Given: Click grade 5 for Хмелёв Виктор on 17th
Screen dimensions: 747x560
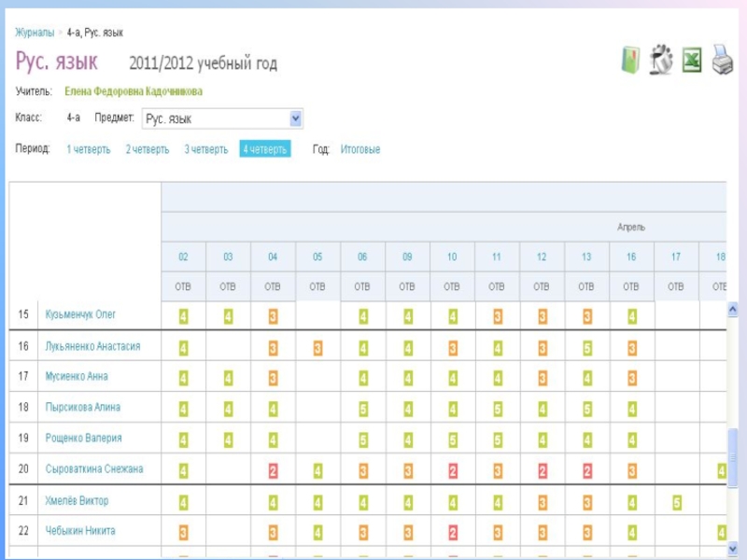Looking at the screenshot, I should 676,503.
